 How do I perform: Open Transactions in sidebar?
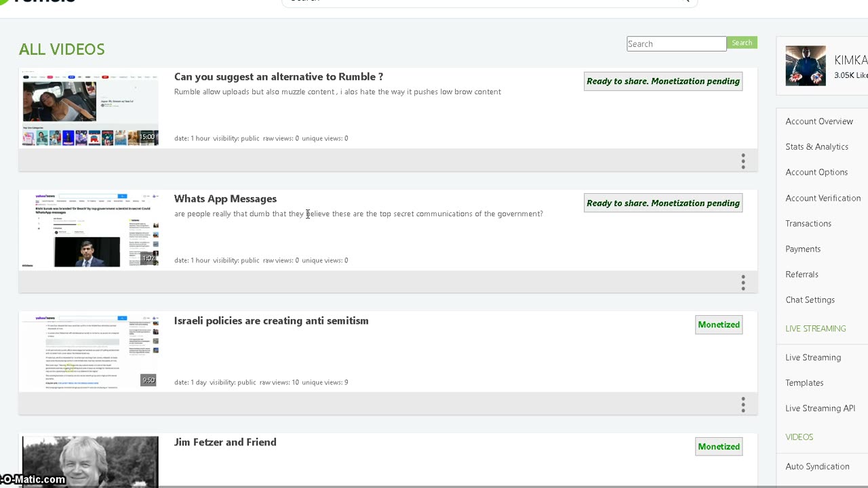tap(808, 224)
